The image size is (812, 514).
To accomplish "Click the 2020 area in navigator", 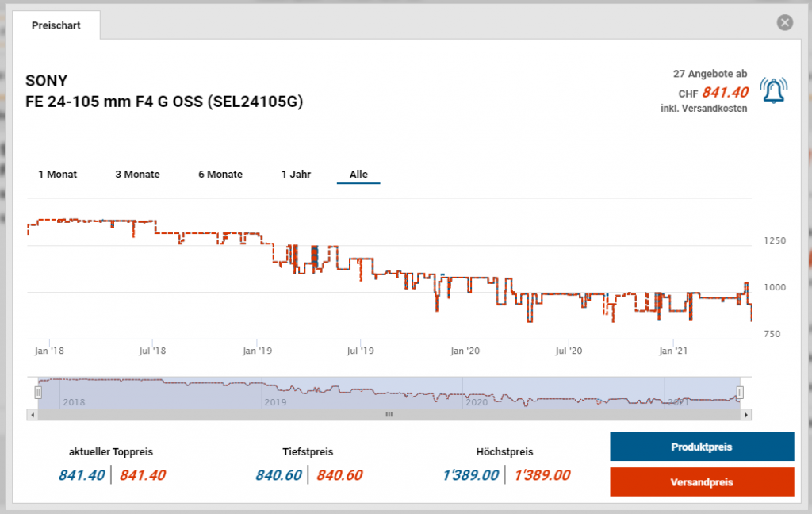I will tap(476, 401).
